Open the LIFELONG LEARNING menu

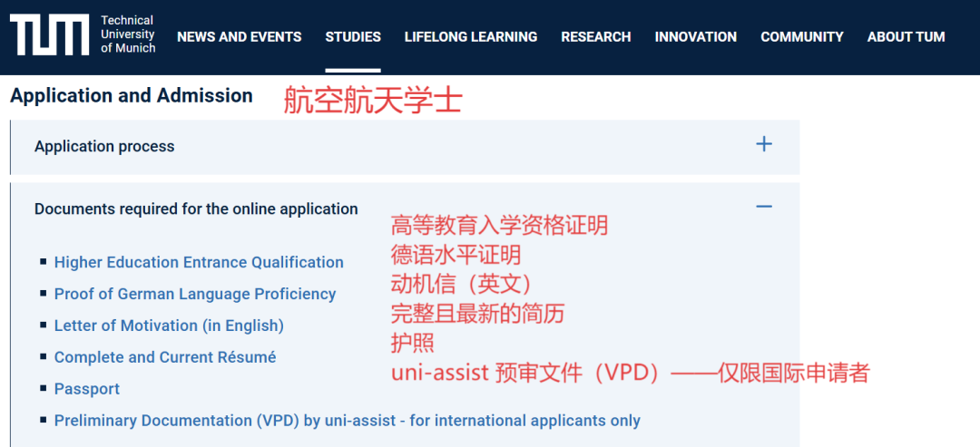[x=471, y=37]
